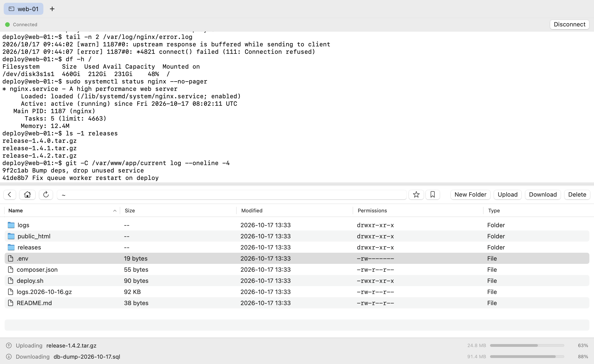Create a New Folder

(x=470, y=195)
